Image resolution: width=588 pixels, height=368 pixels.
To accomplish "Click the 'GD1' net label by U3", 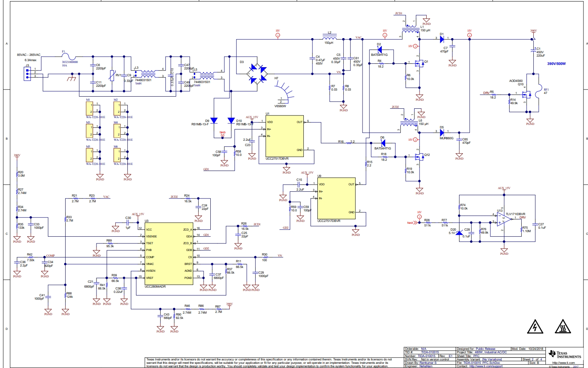I will coord(206,235).
